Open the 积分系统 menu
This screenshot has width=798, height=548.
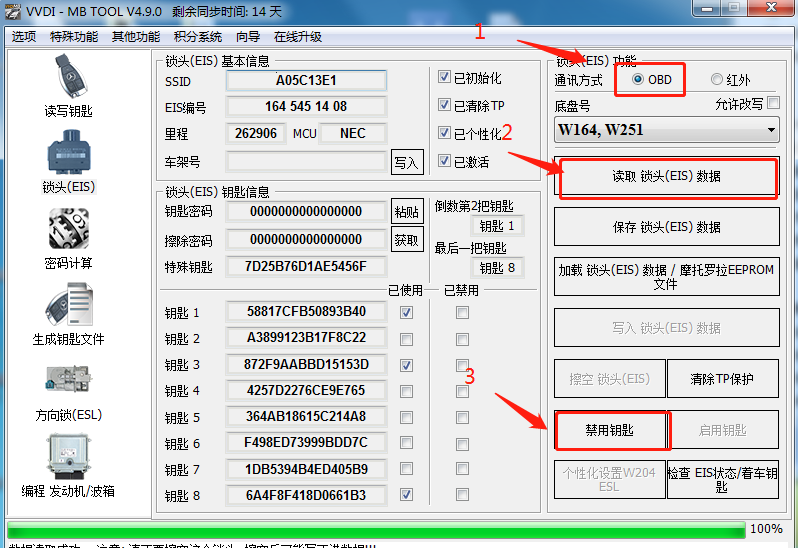tap(197, 37)
